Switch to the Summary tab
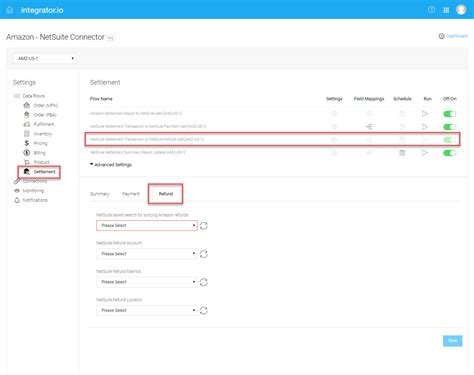474x375 pixels. (x=100, y=194)
